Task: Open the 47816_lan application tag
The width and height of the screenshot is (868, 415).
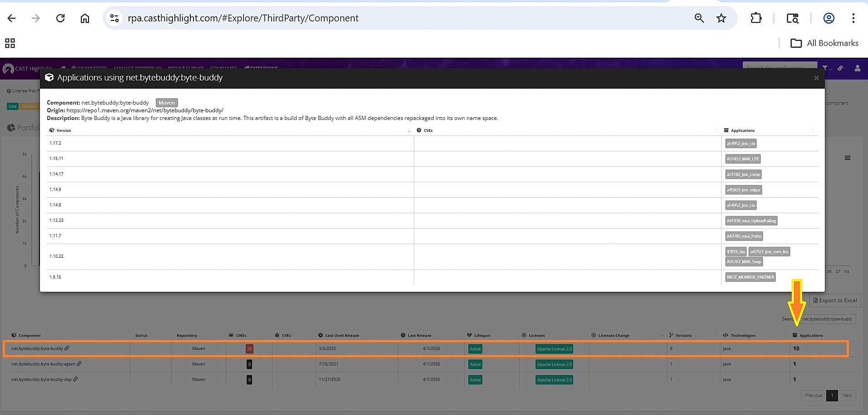Action: [736, 252]
